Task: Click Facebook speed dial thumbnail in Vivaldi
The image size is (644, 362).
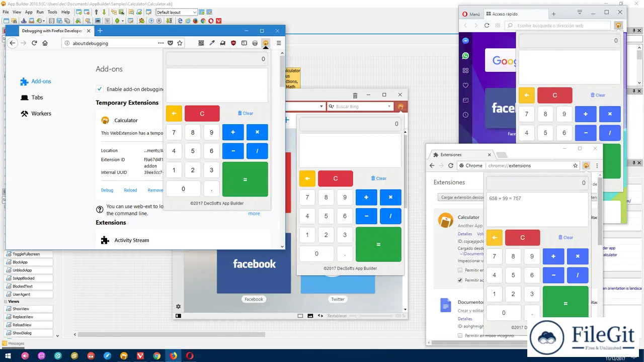Action: pos(254,263)
